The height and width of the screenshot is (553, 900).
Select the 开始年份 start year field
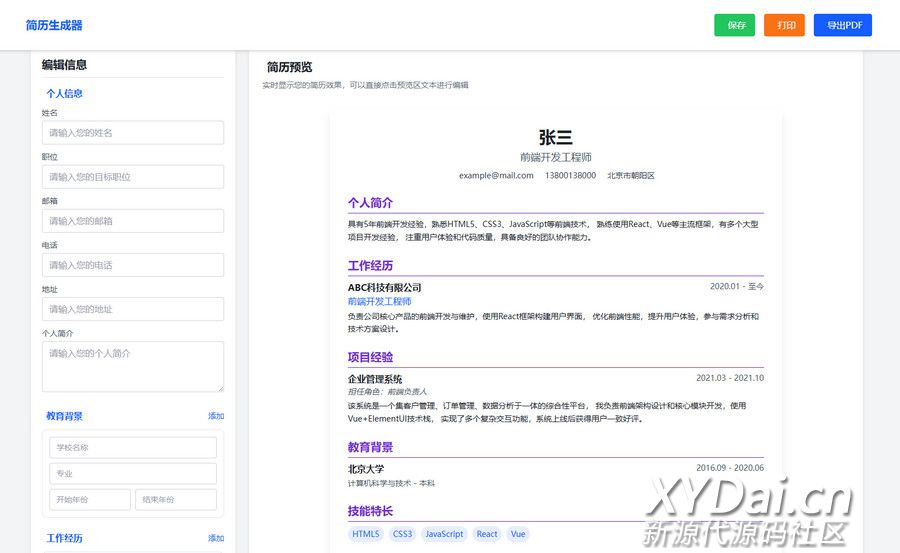coord(90,500)
